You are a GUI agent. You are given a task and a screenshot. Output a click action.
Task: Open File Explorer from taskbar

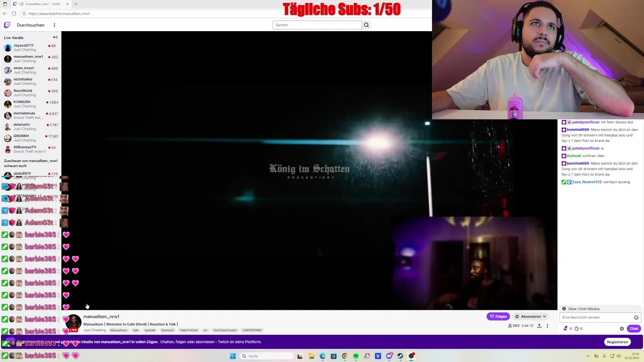pos(311,356)
